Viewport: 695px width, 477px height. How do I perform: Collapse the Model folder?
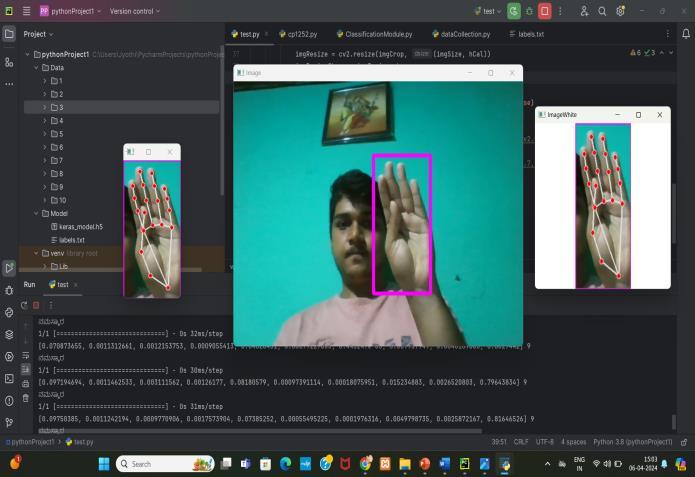(36, 214)
